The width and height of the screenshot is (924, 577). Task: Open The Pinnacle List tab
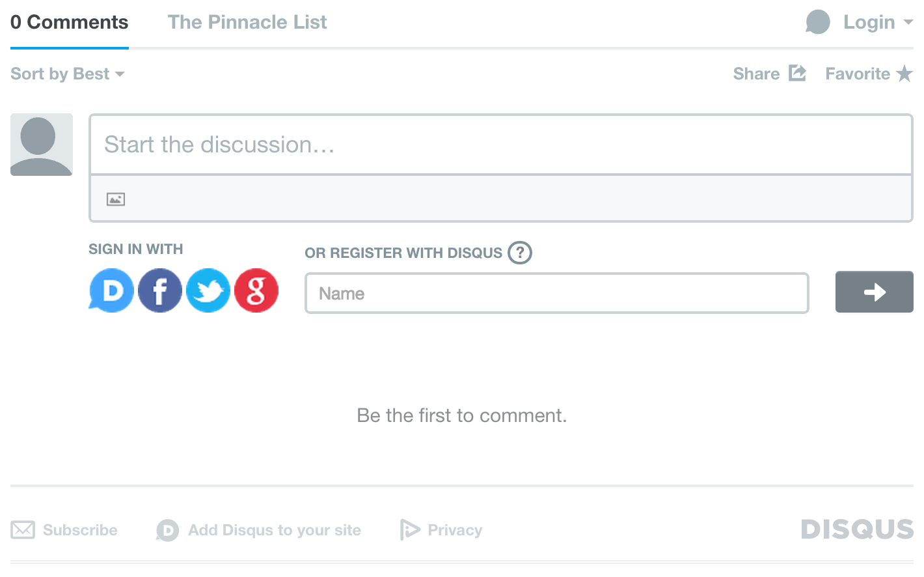click(247, 22)
